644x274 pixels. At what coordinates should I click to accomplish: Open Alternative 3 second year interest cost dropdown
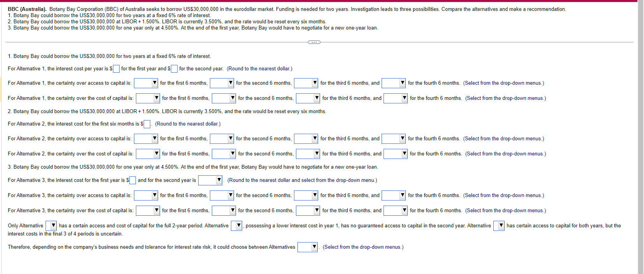(x=210, y=180)
